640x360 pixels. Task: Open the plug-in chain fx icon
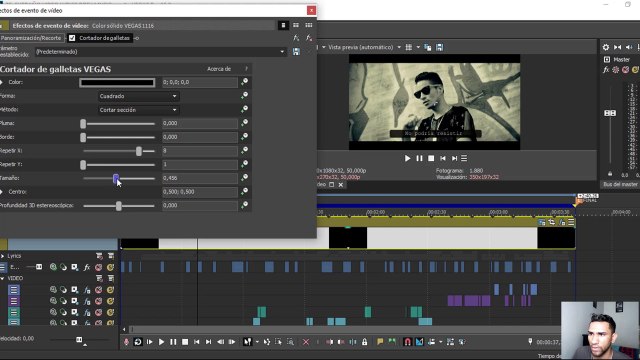pyautogui.click(x=296, y=38)
